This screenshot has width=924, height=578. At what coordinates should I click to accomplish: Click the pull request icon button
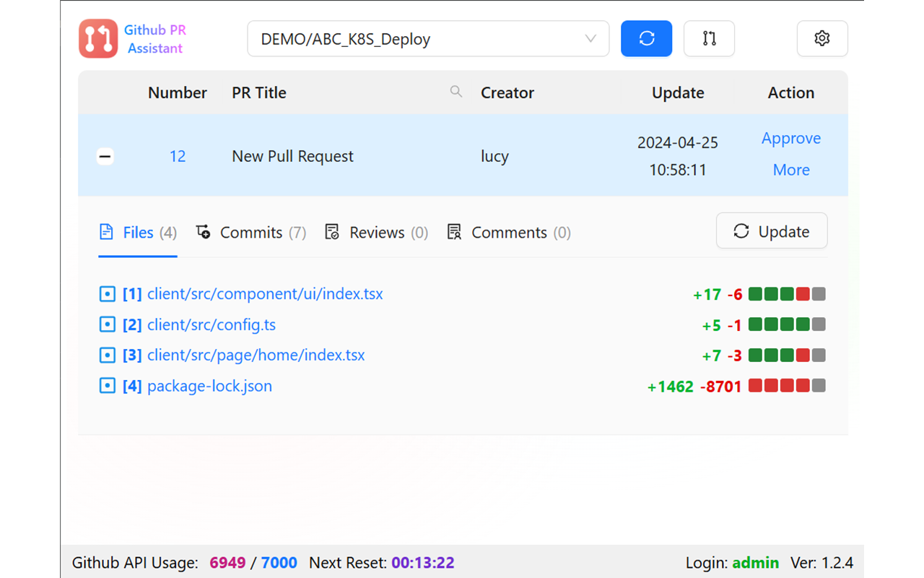click(x=709, y=38)
